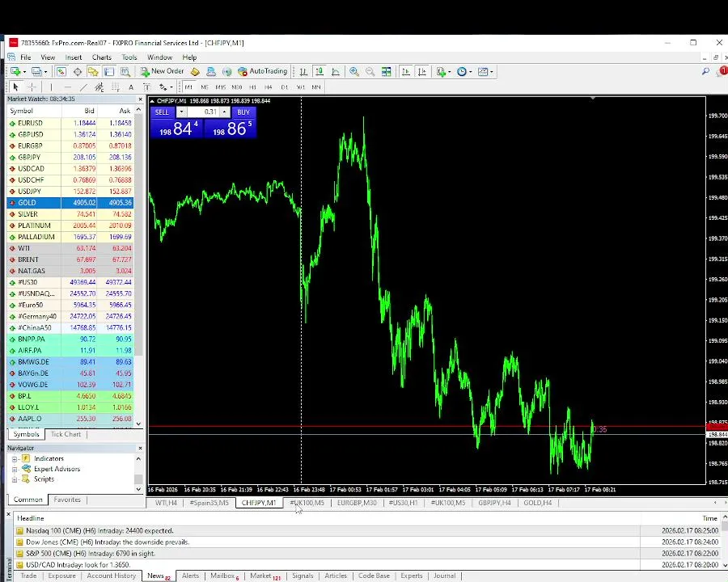Select the Fibonacci retracement tool

115,87
